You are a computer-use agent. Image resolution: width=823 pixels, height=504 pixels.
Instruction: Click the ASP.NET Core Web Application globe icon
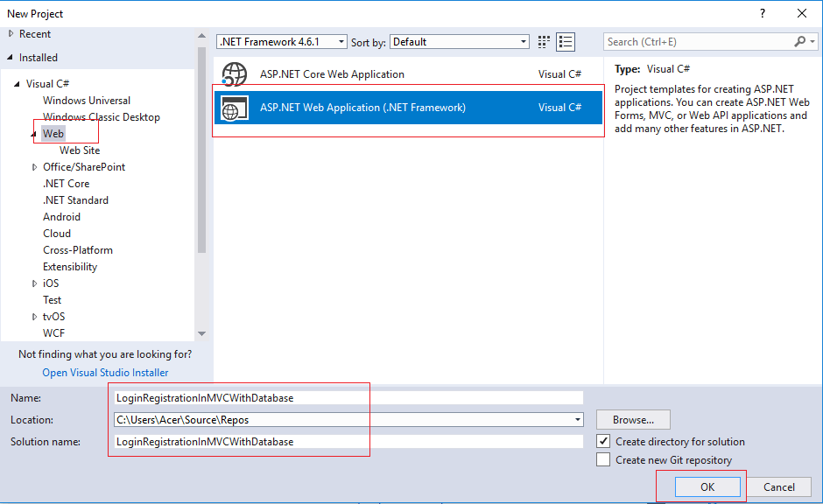click(235, 74)
